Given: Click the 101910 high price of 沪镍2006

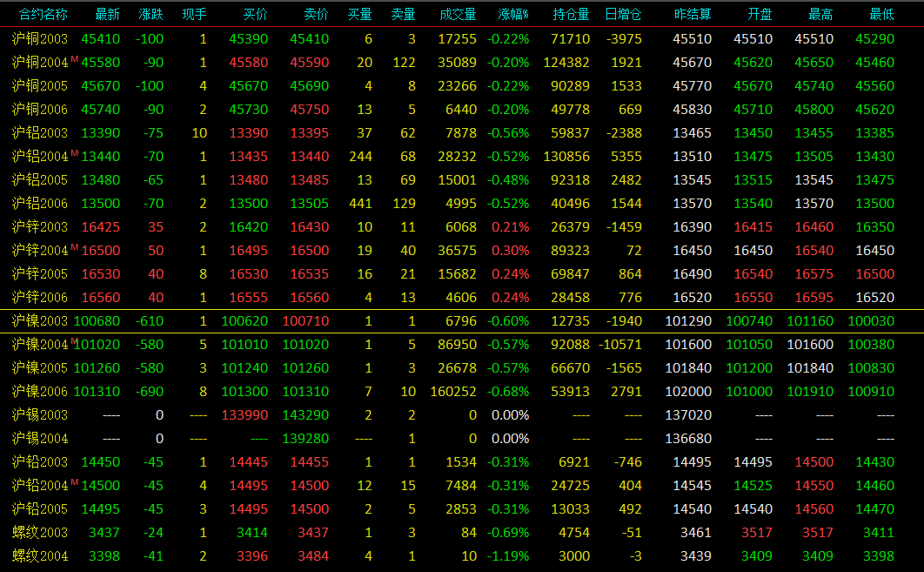Looking at the screenshot, I should [x=810, y=392].
